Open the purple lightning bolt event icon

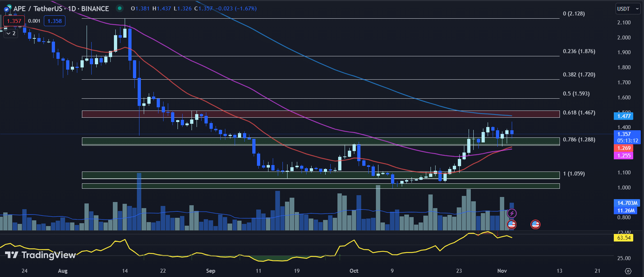point(512,213)
